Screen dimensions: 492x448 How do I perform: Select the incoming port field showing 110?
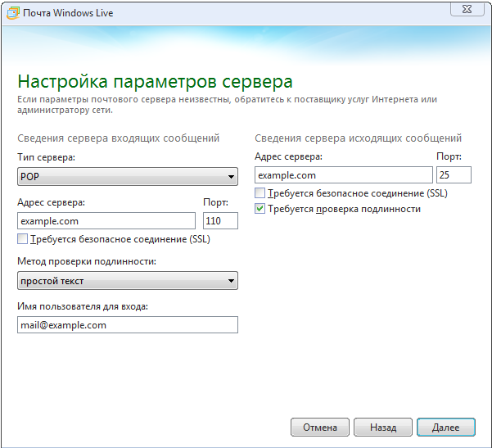[x=219, y=221]
